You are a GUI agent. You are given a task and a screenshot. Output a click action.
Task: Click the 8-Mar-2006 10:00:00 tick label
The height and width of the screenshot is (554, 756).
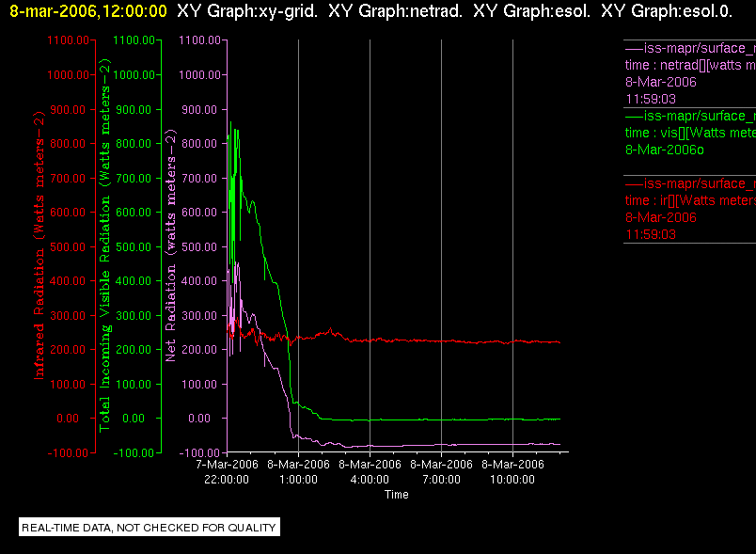click(512, 472)
